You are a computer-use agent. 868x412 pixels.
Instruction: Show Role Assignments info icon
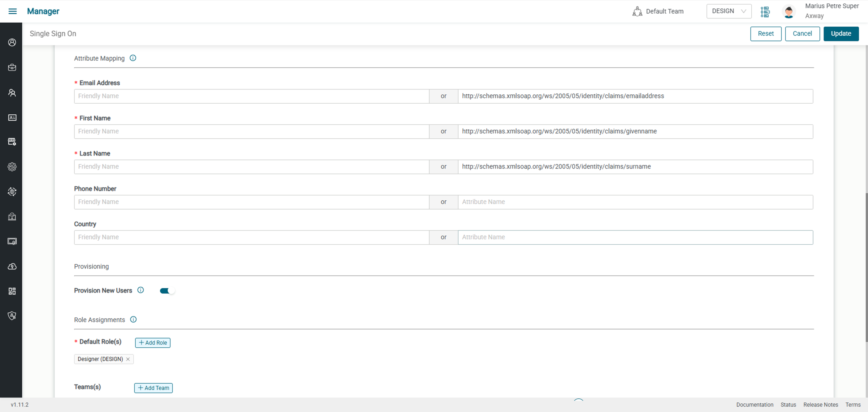(133, 319)
